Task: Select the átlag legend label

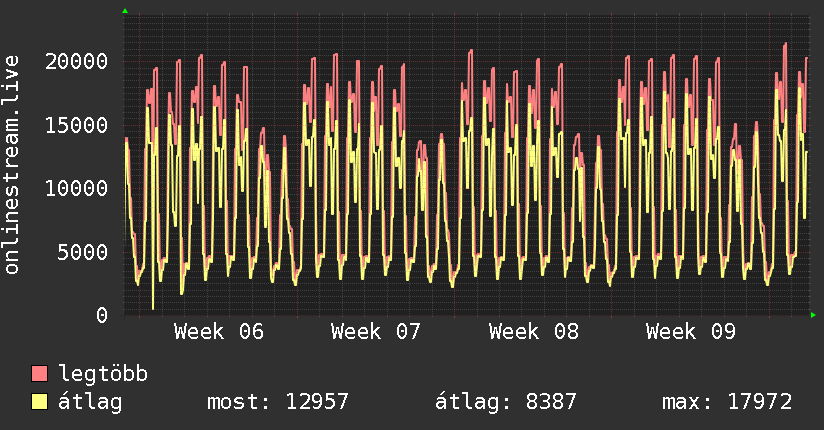Action: (x=90, y=402)
